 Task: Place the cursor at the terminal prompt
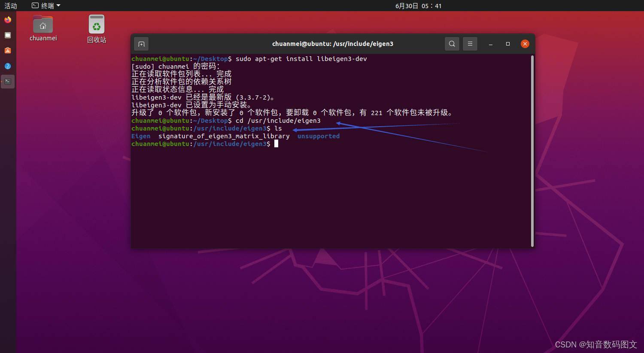tap(276, 143)
